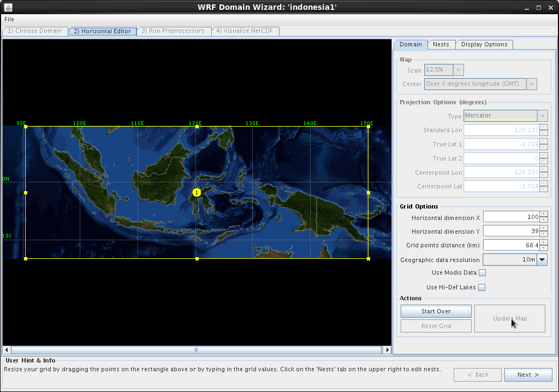
Task: Increase Grid points distance with up arrow
Action: (543, 242)
